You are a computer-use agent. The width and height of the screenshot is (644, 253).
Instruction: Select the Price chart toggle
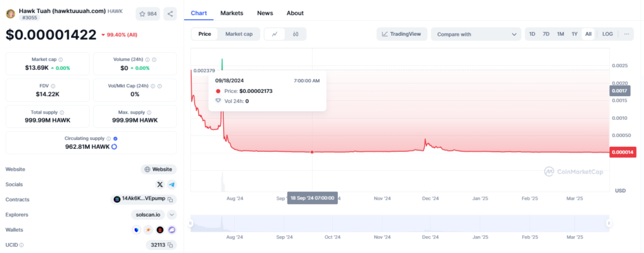(204, 34)
